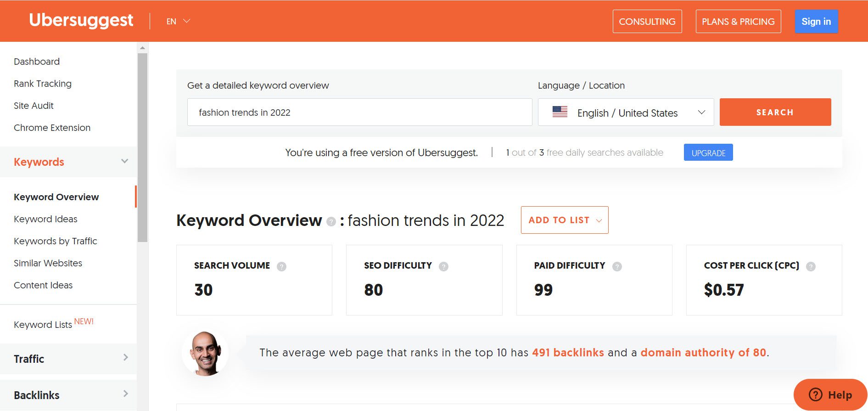Open Chrome Extension link
868x411 pixels.
(52, 128)
